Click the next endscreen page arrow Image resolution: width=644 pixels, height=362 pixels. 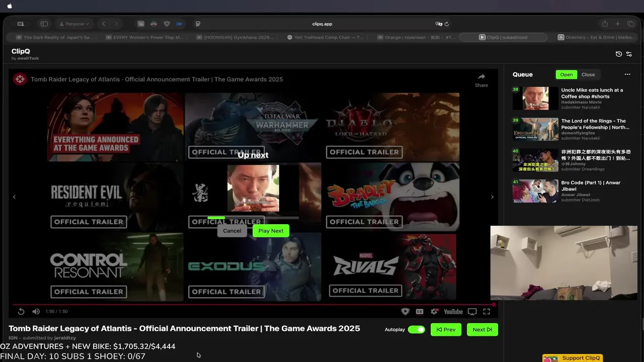pyautogui.click(x=492, y=197)
